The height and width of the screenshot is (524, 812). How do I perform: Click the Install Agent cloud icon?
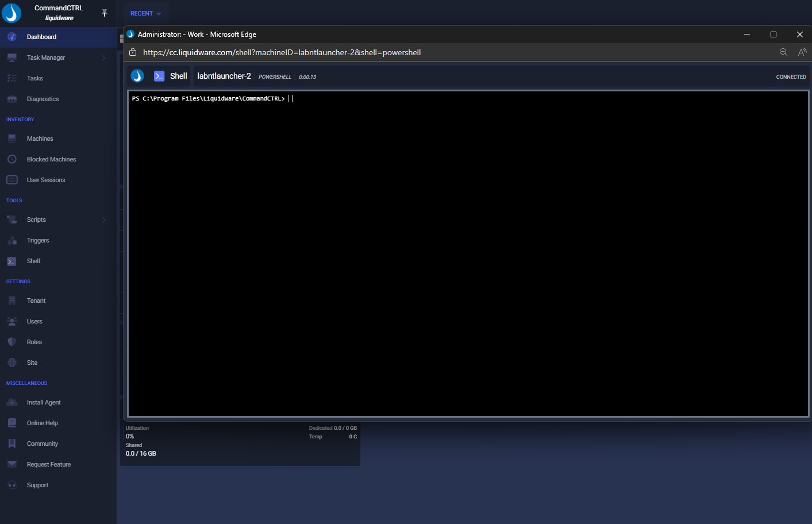11,402
